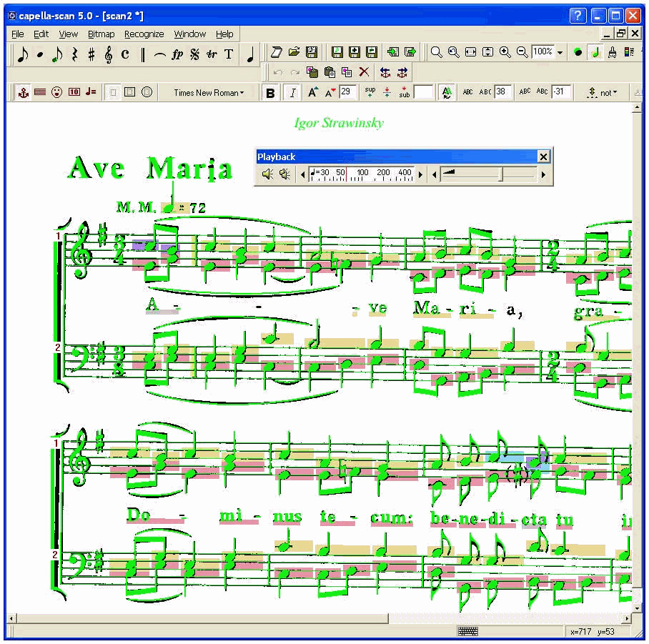
Task: Click the quarter note tool
Action: pos(250,54)
